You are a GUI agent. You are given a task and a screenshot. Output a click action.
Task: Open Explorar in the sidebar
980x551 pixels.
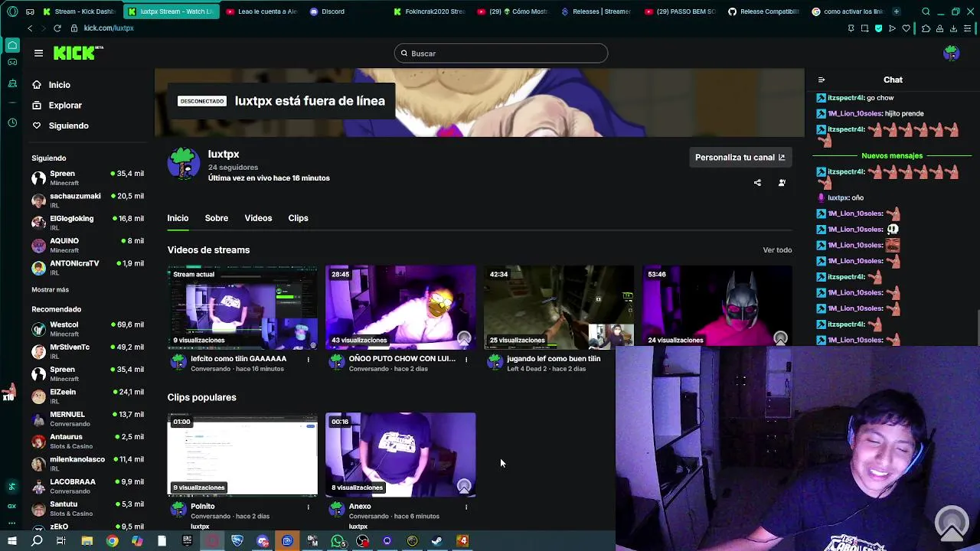click(57, 106)
